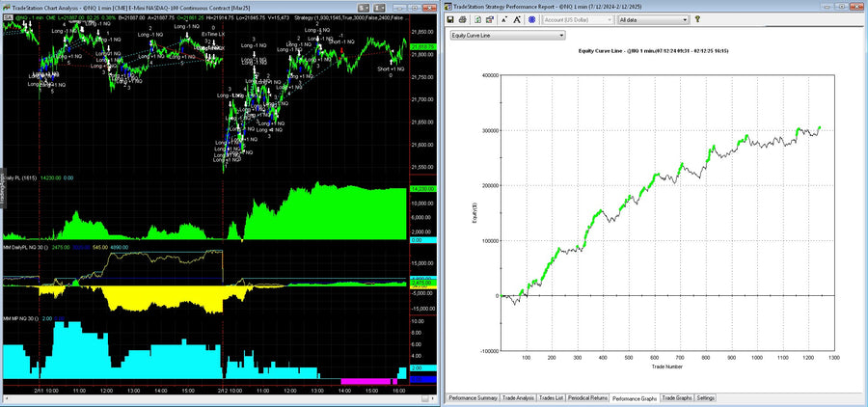
Task: Click the 1300 trade number axis value
Action: (x=835, y=358)
